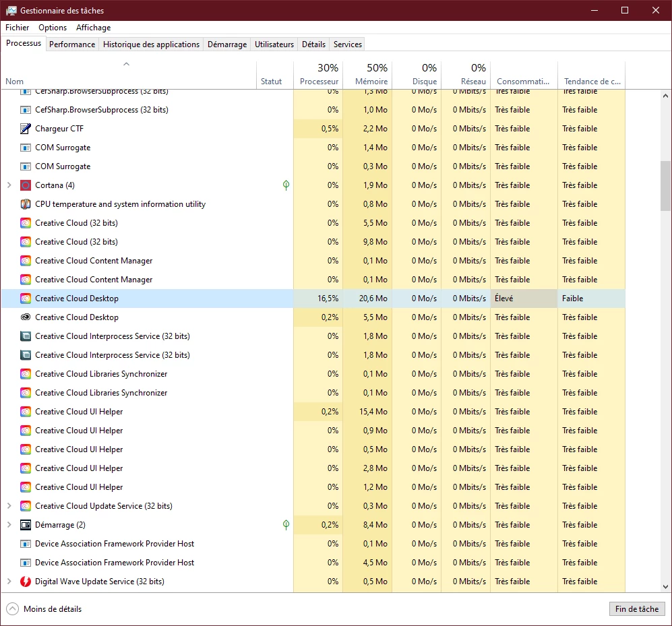This screenshot has width=672, height=626.
Task: Click the Démarrage row green leaf status icon
Action: coord(286,525)
